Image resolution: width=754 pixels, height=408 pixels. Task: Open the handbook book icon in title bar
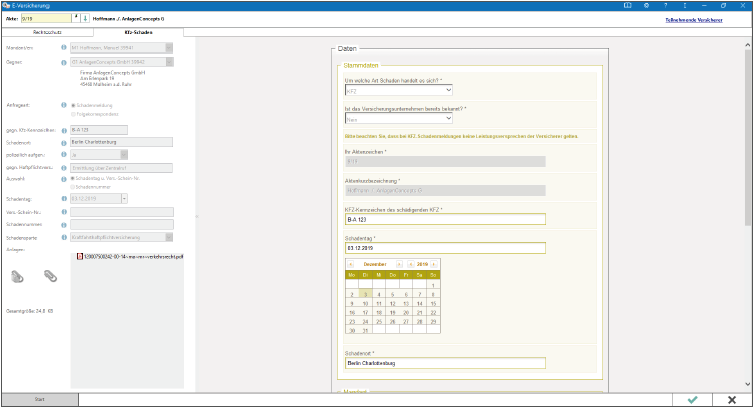click(628, 5)
